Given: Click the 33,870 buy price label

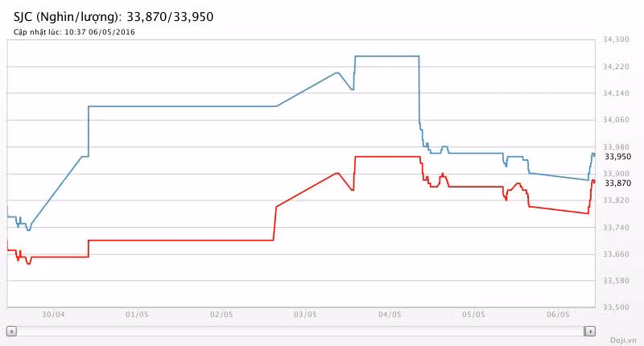Looking at the screenshot, I should coord(617,183).
